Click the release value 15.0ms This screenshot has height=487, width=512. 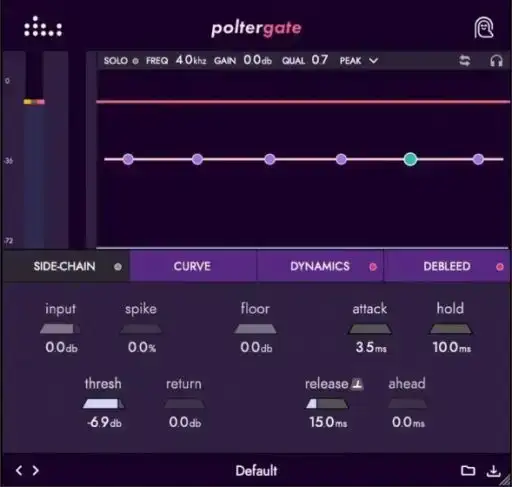coord(328,423)
